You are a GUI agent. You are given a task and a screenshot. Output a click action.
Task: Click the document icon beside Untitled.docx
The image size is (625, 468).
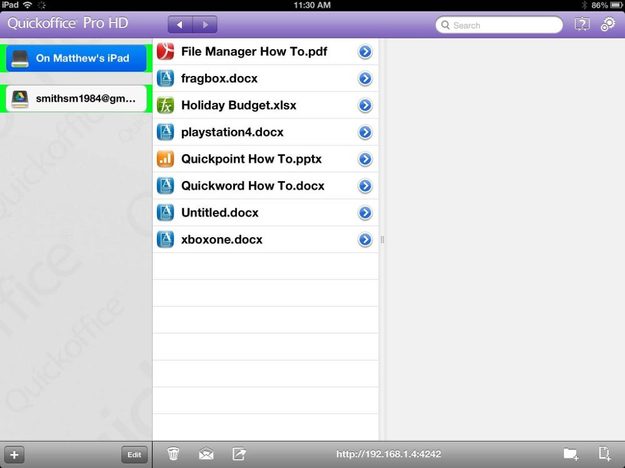[x=165, y=212]
